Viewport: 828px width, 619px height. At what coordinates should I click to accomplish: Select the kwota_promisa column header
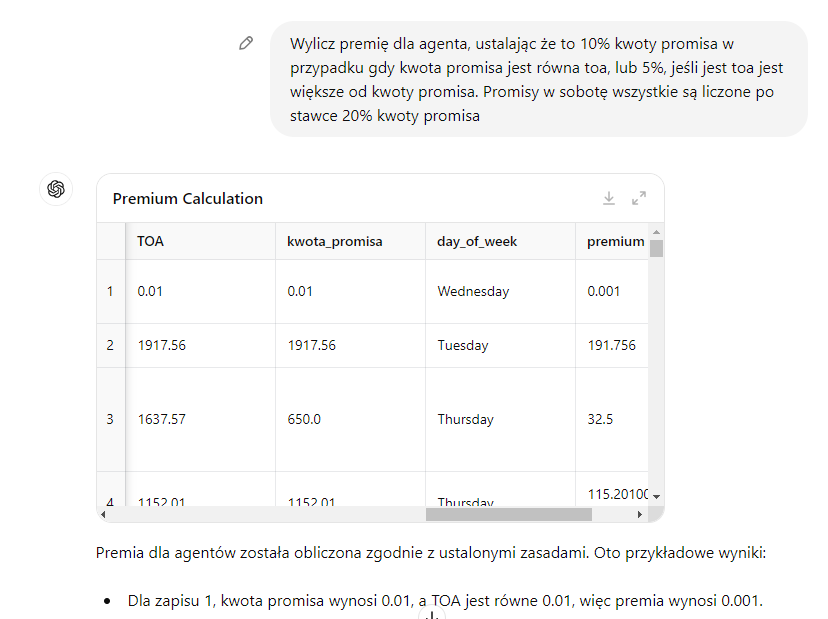coord(334,241)
